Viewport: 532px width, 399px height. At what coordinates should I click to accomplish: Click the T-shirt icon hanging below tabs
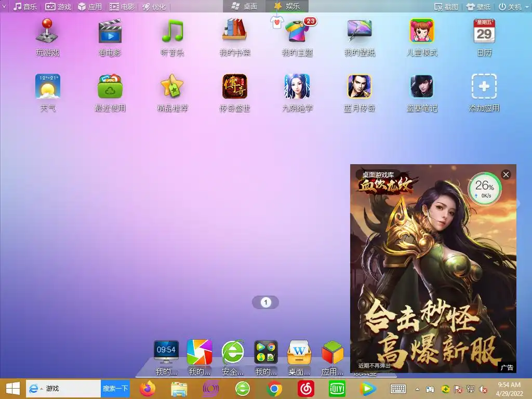(277, 22)
